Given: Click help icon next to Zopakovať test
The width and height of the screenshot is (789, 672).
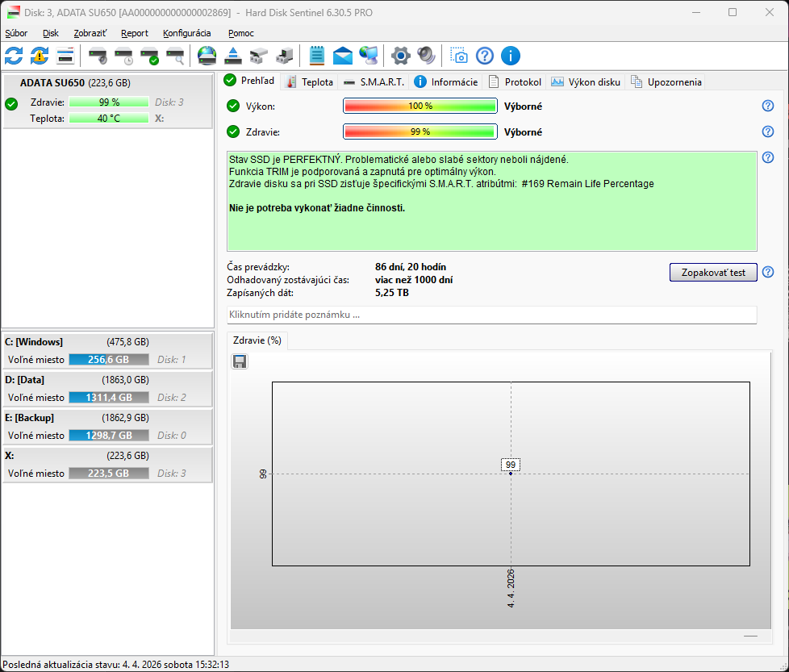Looking at the screenshot, I should pos(768,272).
